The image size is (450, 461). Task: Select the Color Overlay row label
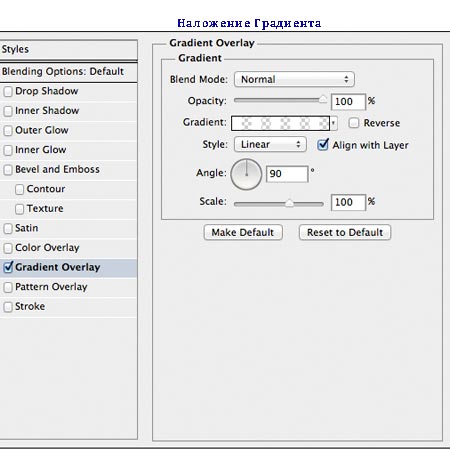(47, 248)
